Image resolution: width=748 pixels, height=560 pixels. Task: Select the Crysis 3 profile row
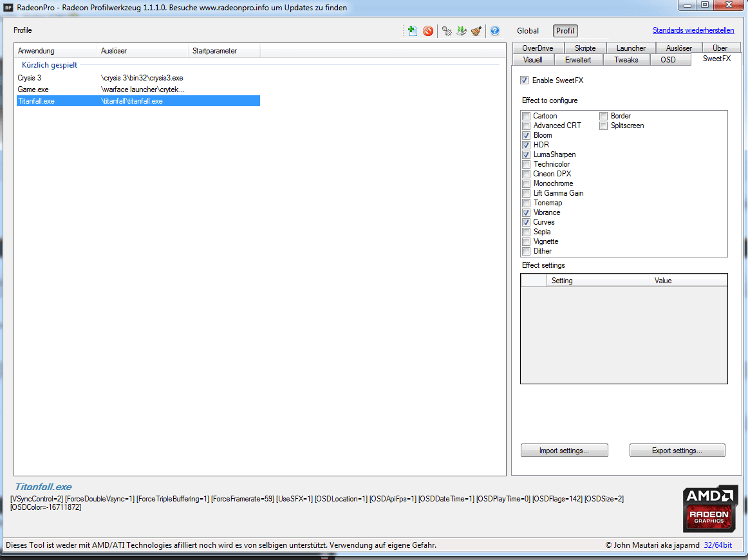click(x=138, y=78)
